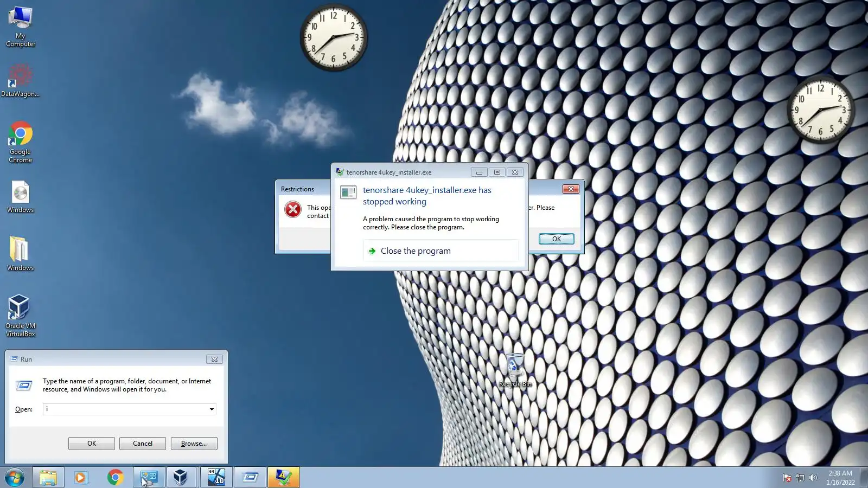Click the "A problem caused the program" message
The width and height of the screenshot is (868, 488).
pos(431,223)
